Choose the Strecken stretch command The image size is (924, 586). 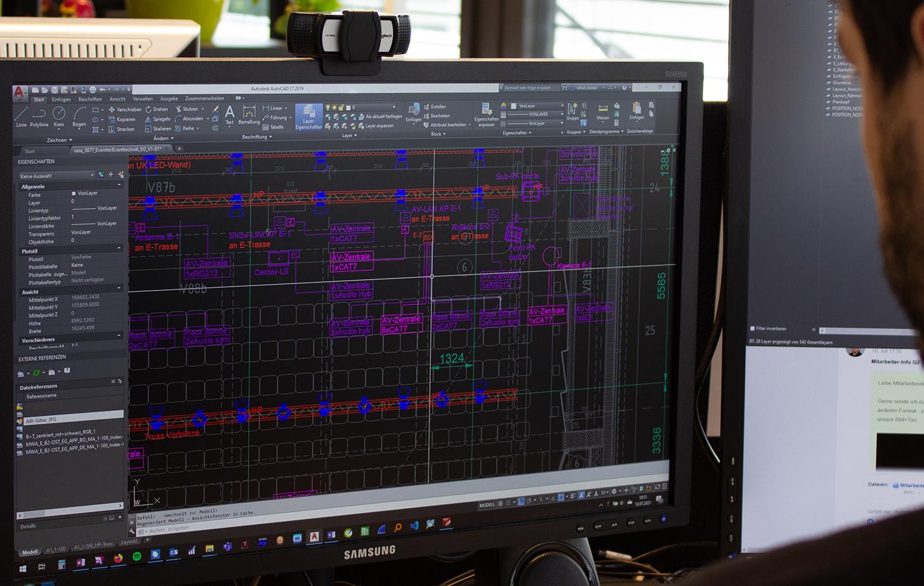[x=122, y=129]
